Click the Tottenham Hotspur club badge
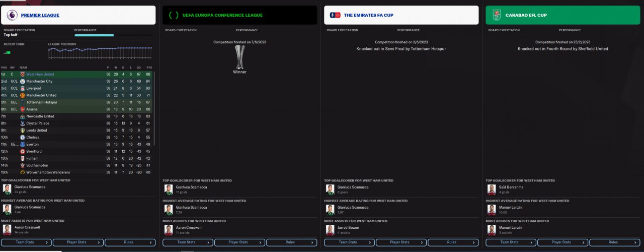The height and width of the screenshot is (252, 644). (22, 102)
